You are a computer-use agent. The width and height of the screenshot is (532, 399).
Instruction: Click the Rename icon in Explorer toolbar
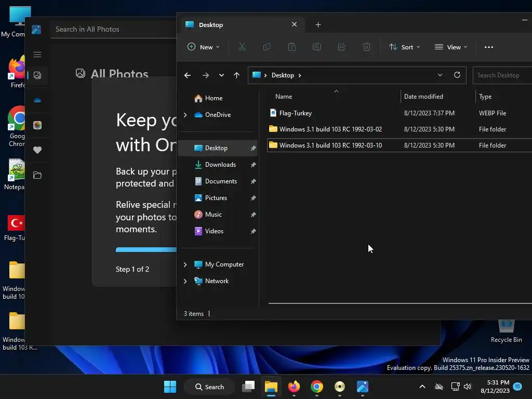pyautogui.click(x=317, y=47)
